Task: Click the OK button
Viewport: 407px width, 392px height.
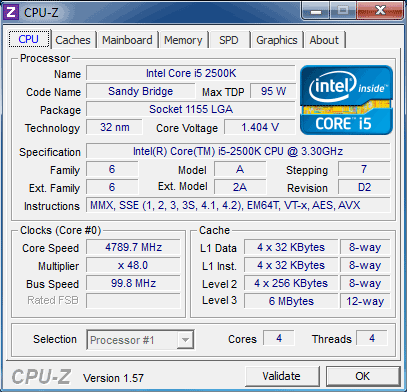Action: (363, 376)
